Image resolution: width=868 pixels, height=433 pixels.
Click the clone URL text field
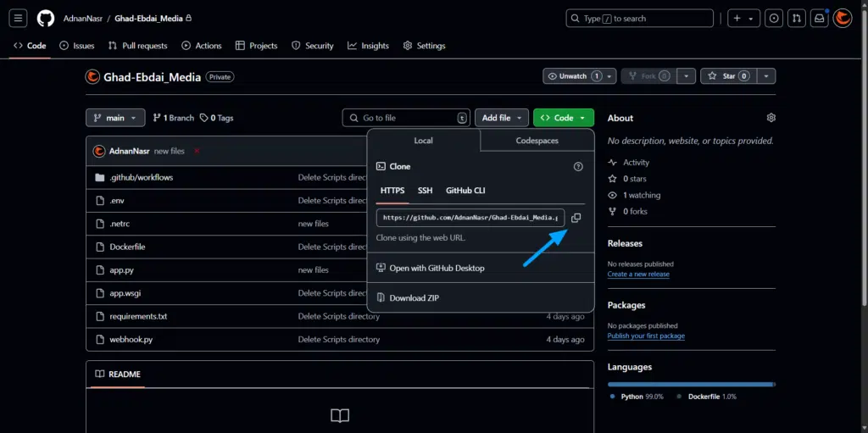(470, 218)
